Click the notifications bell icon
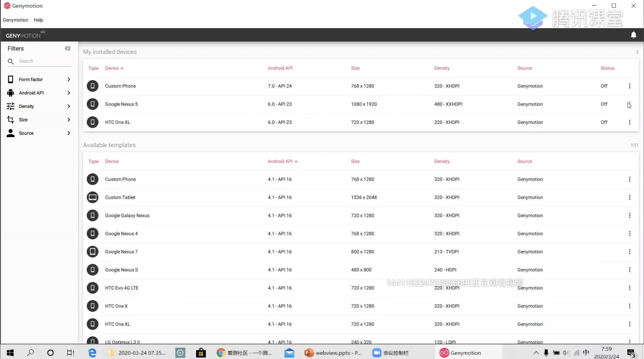This screenshot has width=644, height=359. tap(633, 35)
